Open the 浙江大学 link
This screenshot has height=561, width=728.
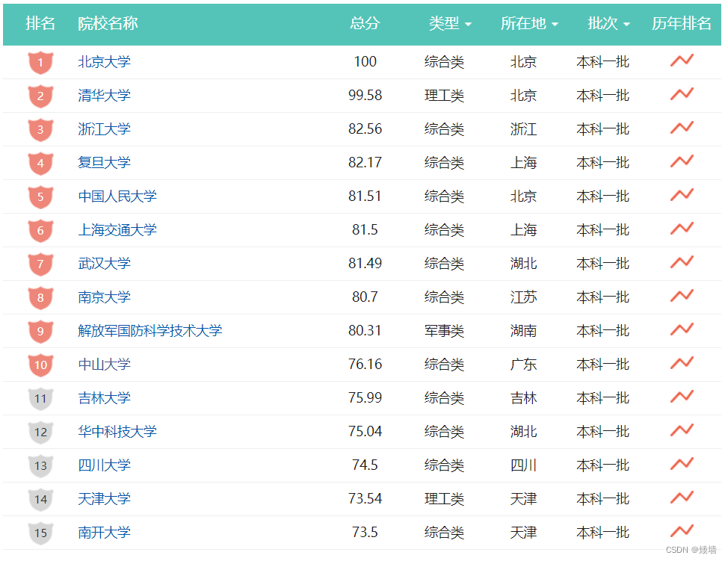(105, 129)
